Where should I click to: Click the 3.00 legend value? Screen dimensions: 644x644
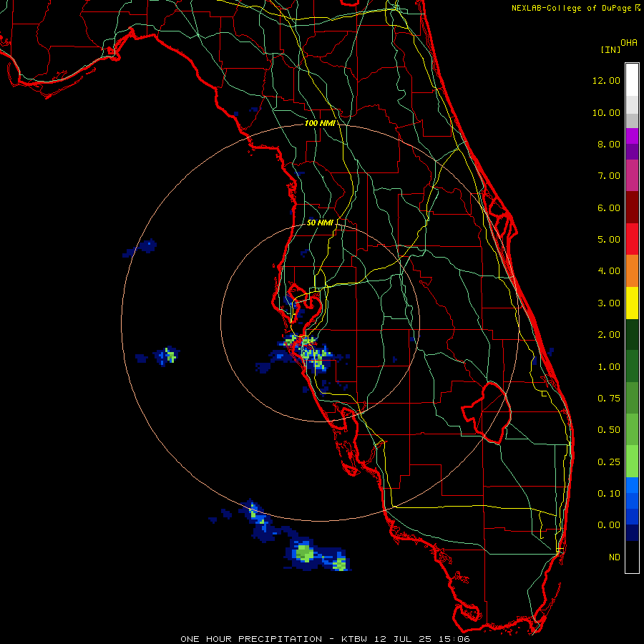pos(609,303)
